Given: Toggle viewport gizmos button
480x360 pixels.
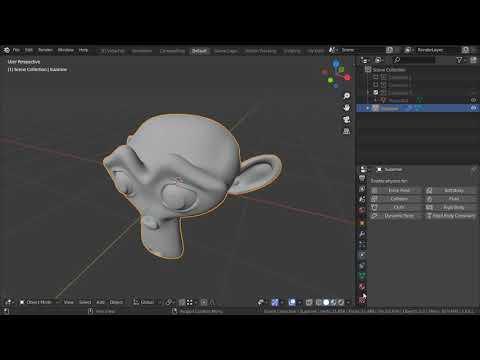Looking at the screenshot, I should tap(275, 302).
